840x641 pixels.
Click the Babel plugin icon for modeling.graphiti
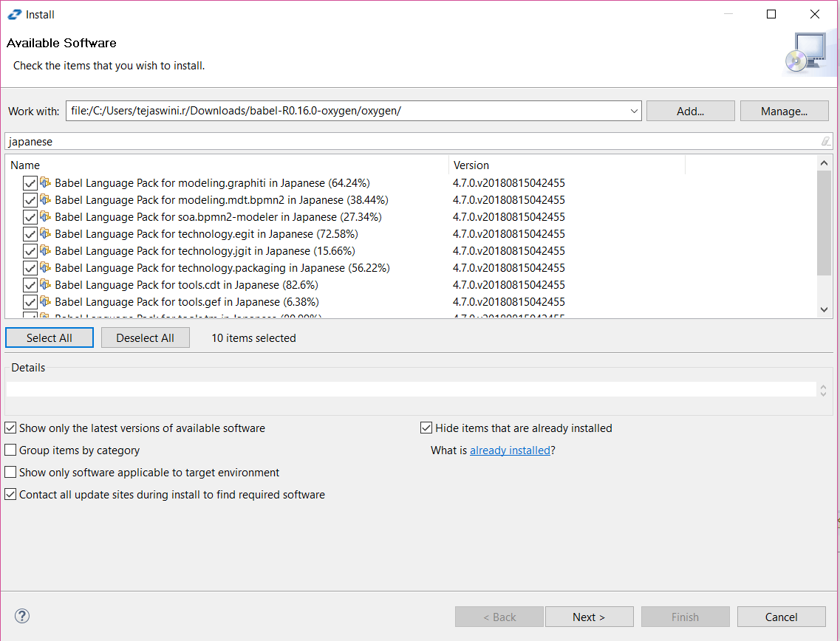click(x=46, y=182)
